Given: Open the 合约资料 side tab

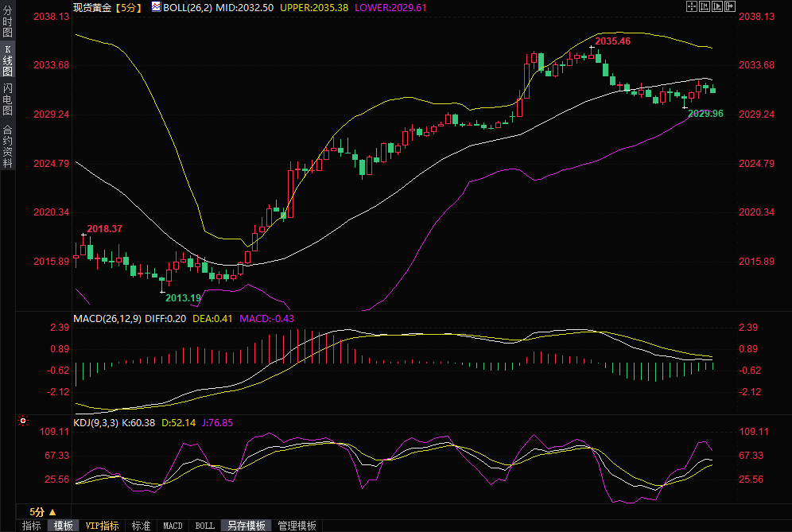Looking at the screenshot, I should [7, 146].
